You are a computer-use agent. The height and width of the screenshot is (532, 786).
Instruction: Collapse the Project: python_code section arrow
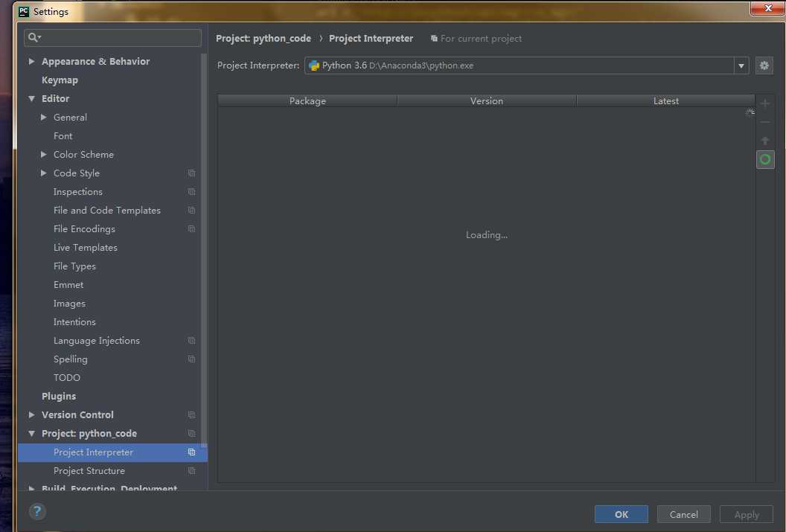coord(31,433)
